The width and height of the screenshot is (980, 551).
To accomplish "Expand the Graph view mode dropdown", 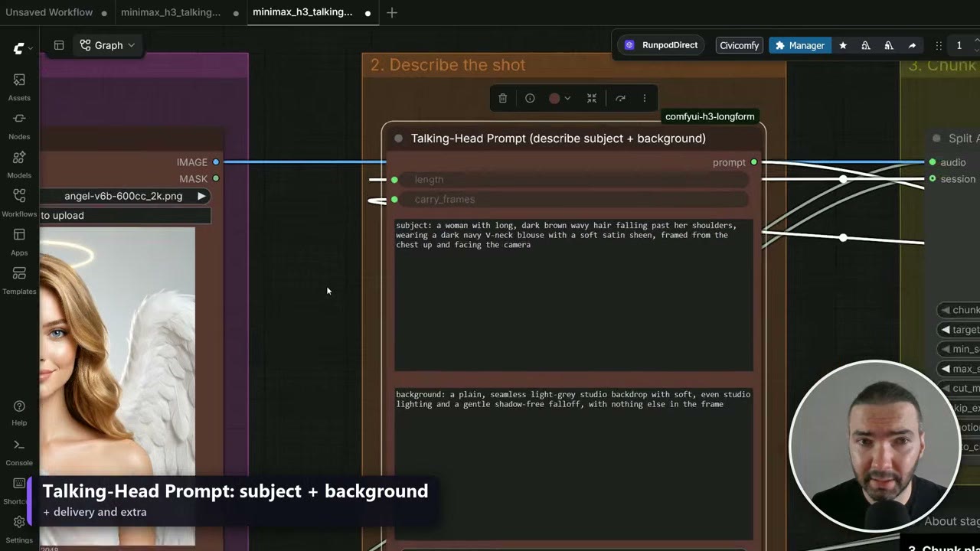I will (x=107, y=45).
